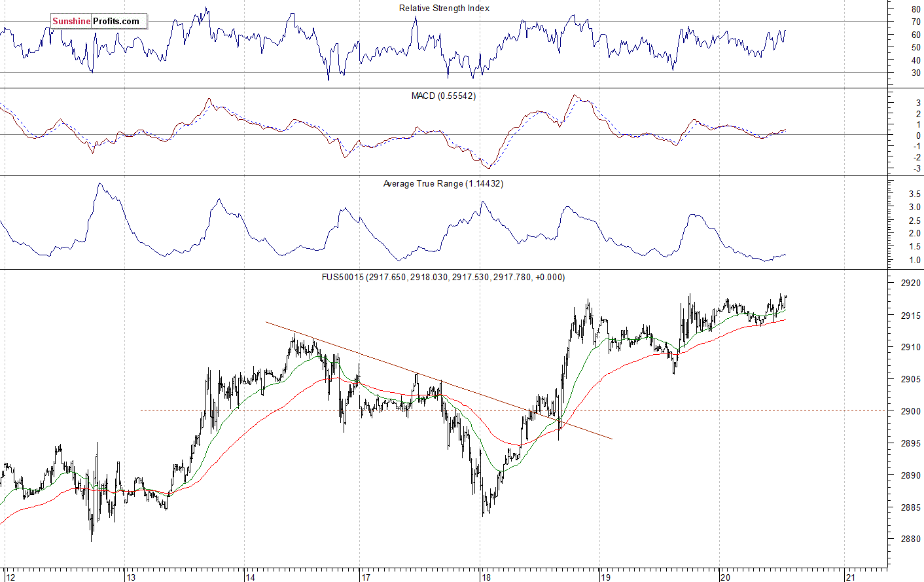Click date label 19 on time axis
The height and width of the screenshot is (582, 924).
coord(605,577)
